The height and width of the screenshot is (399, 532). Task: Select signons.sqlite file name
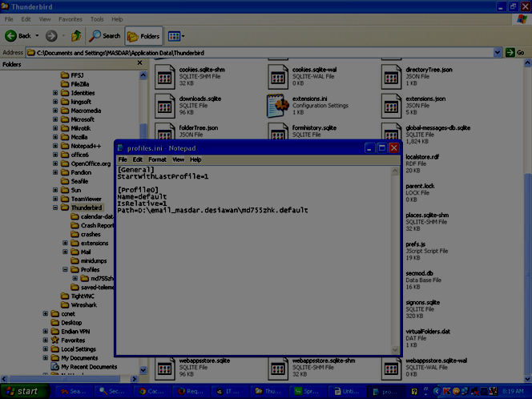tap(423, 302)
